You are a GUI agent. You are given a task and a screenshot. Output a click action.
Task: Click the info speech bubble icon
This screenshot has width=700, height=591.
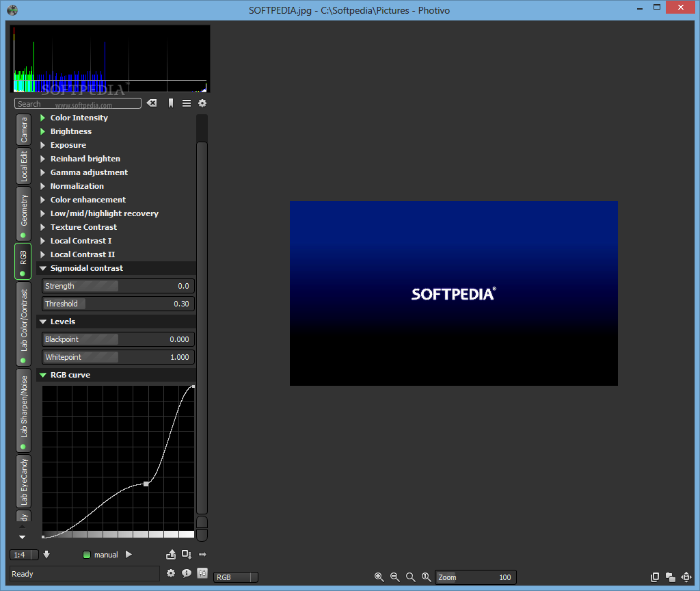tap(187, 573)
